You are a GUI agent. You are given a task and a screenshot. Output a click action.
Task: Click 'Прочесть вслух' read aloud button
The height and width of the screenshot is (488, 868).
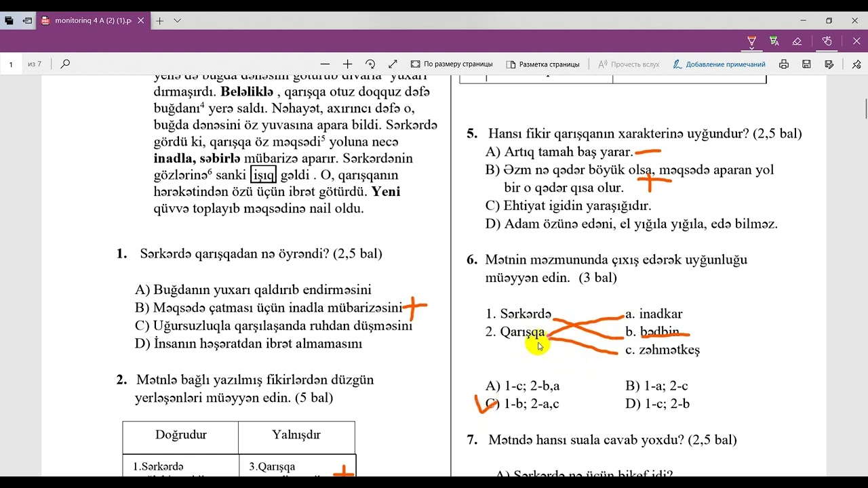coord(629,64)
